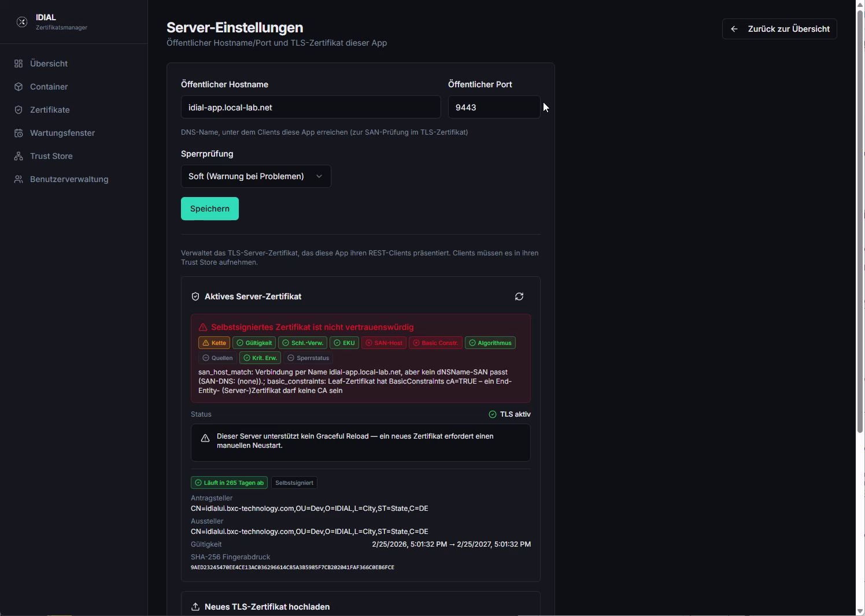Click the back arrow icon in Zurück button
This screenshot has height=616, width=865.
734,29
